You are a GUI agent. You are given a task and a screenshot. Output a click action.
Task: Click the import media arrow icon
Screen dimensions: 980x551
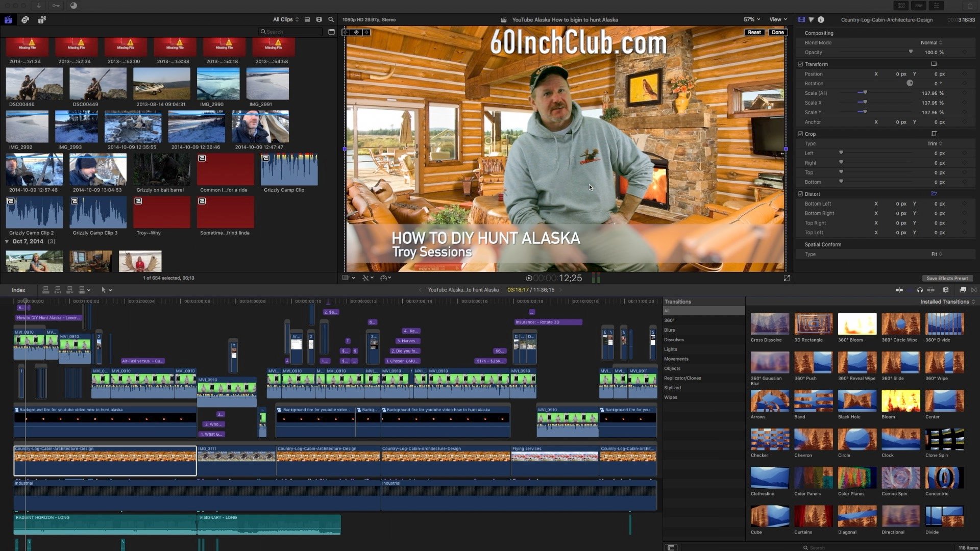38,6
